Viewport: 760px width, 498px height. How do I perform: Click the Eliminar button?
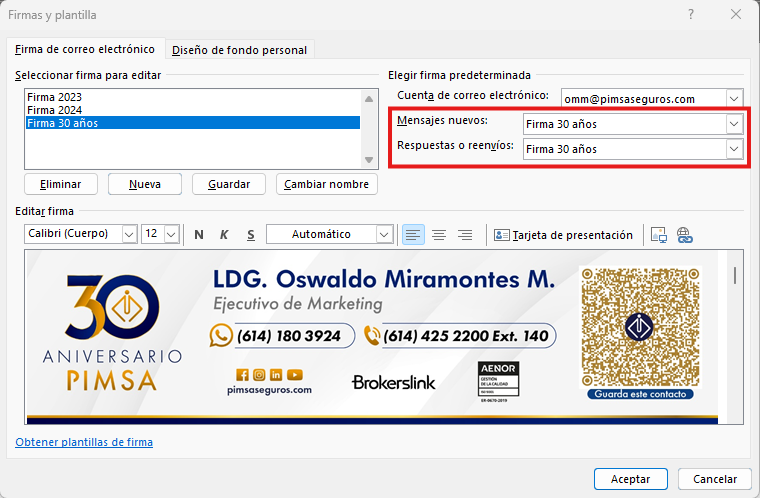click(x=61, y=184)
